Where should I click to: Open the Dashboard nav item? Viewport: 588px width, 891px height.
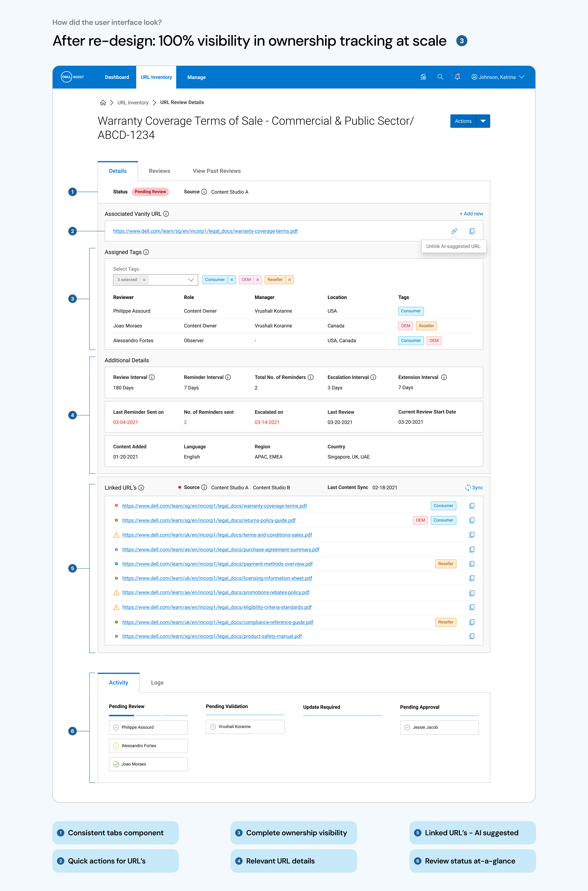[x=117, y=77]
